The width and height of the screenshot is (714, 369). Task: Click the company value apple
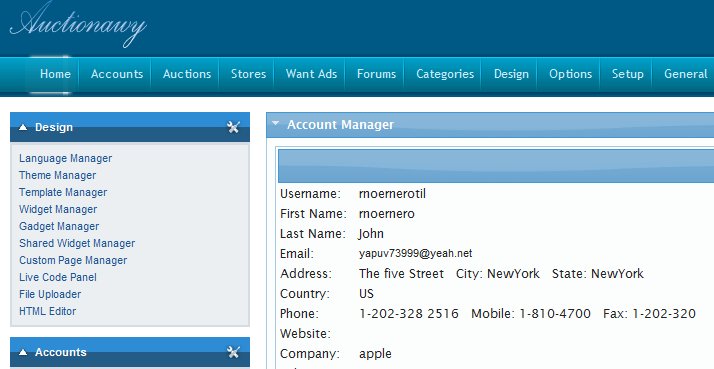pyautogui.click(x=375, y=354)
